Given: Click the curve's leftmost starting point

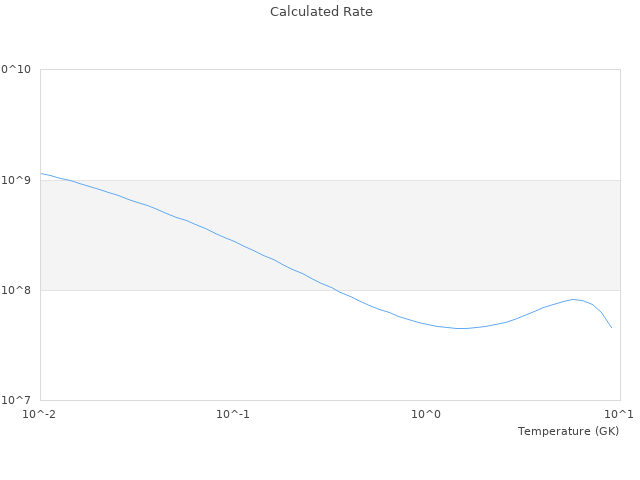Looking at the screenshot, I should point(41,173).
